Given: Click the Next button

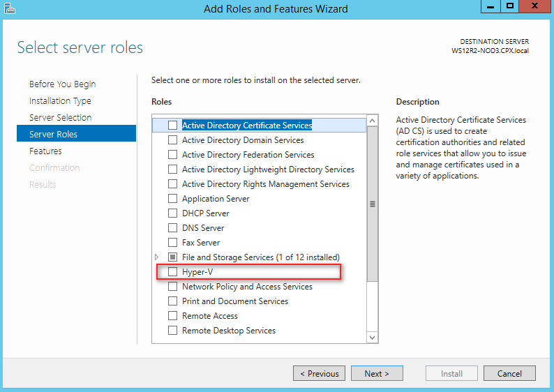Looking at the screenshot, I should (x=377, y=373).
